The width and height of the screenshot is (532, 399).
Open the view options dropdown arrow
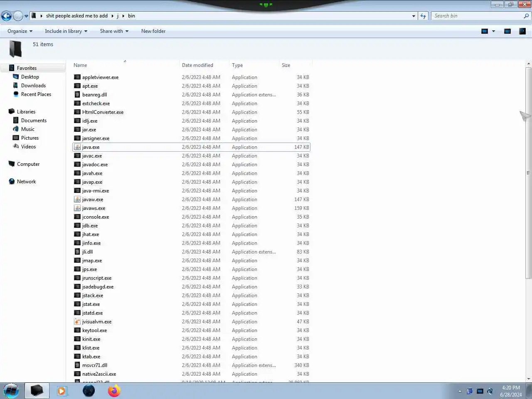[494, 31]
